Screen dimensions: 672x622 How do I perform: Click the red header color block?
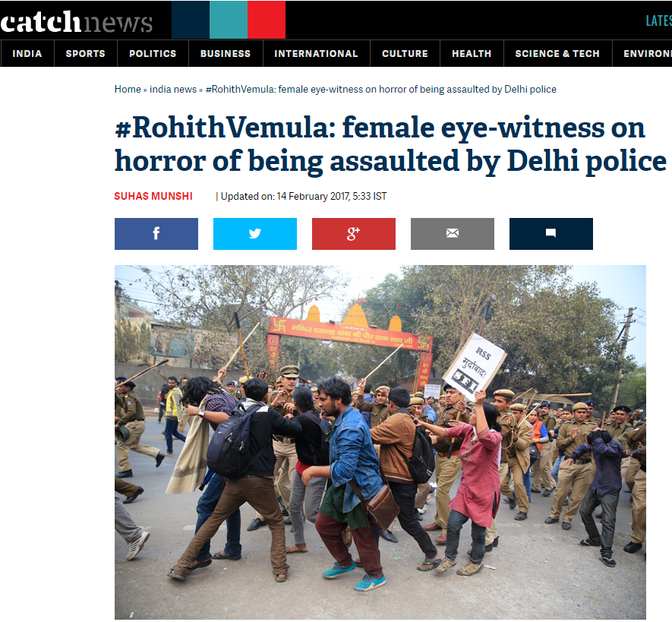click(267, 20)
